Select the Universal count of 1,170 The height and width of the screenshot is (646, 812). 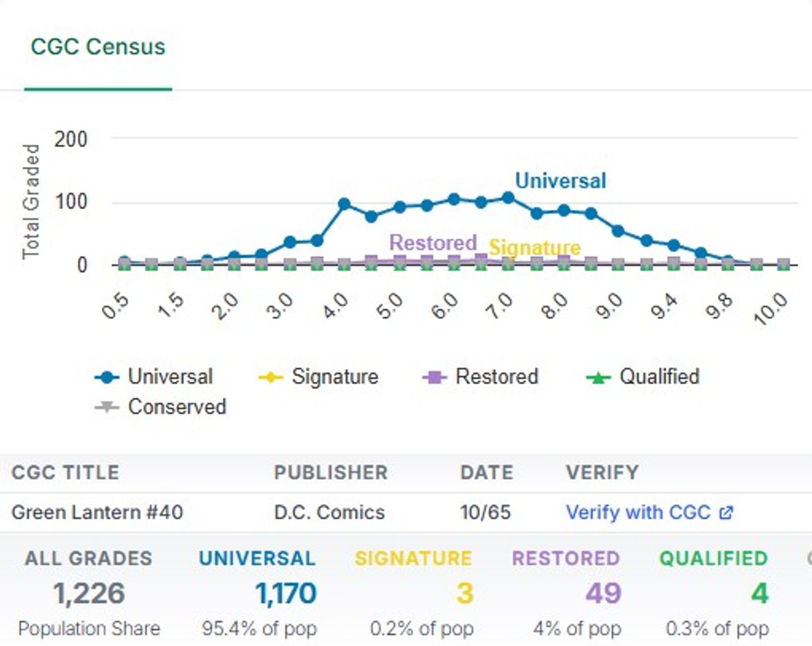[x=286, y=594]
